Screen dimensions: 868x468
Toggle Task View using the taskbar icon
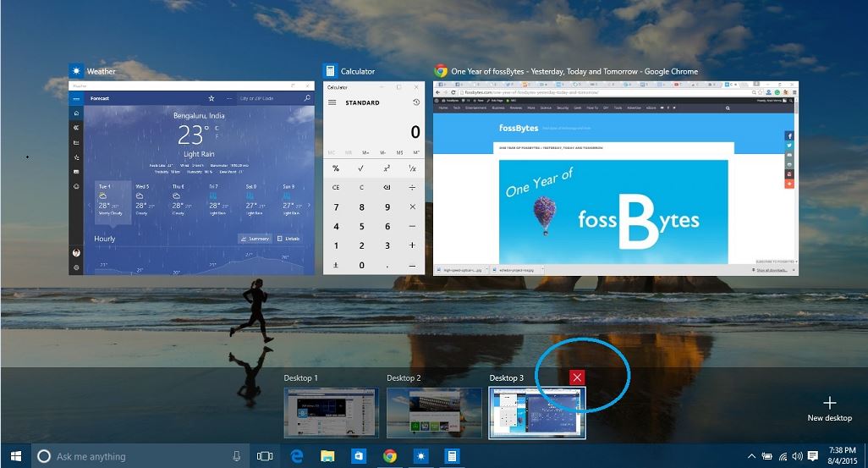point(265,456)
